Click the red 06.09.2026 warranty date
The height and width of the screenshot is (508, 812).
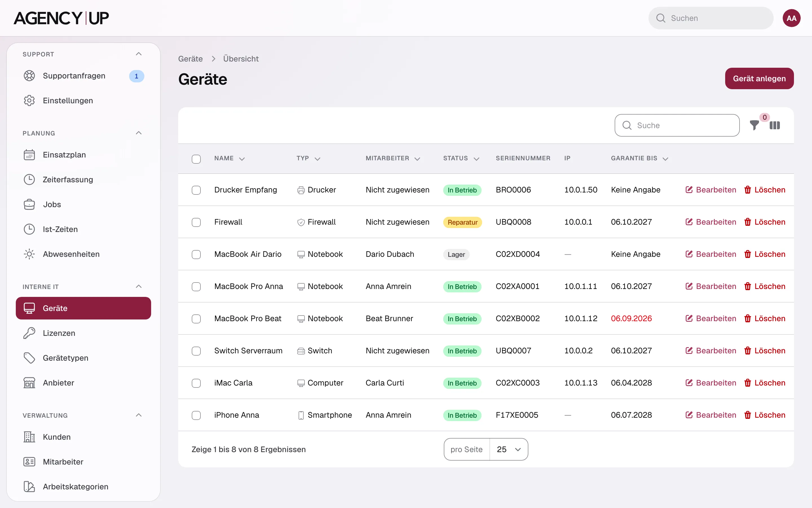pos(631,318)
